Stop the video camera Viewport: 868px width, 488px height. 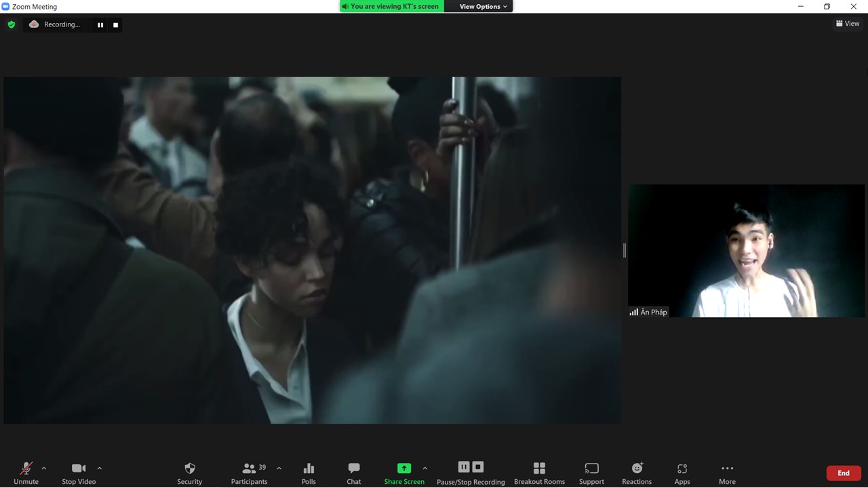pos(79,472)
